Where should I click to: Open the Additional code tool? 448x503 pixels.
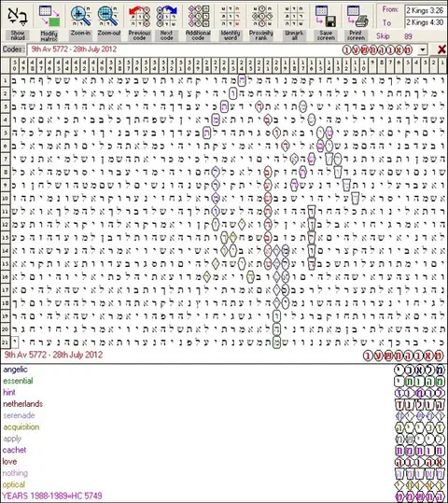click(198, 22)
